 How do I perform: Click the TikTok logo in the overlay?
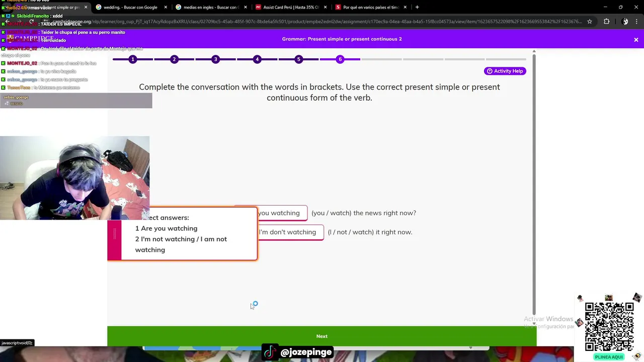coord(270,352)
